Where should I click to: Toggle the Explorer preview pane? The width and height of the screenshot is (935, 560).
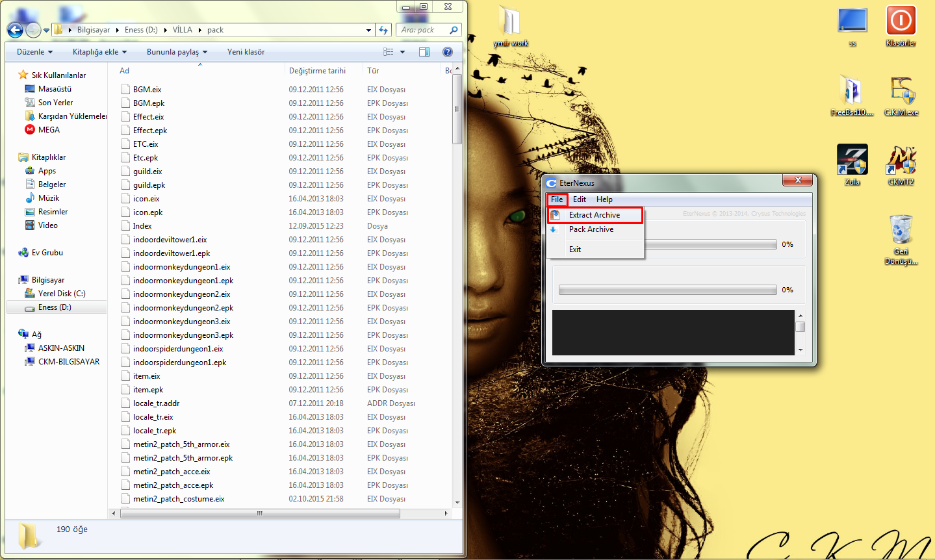(424, 52)
